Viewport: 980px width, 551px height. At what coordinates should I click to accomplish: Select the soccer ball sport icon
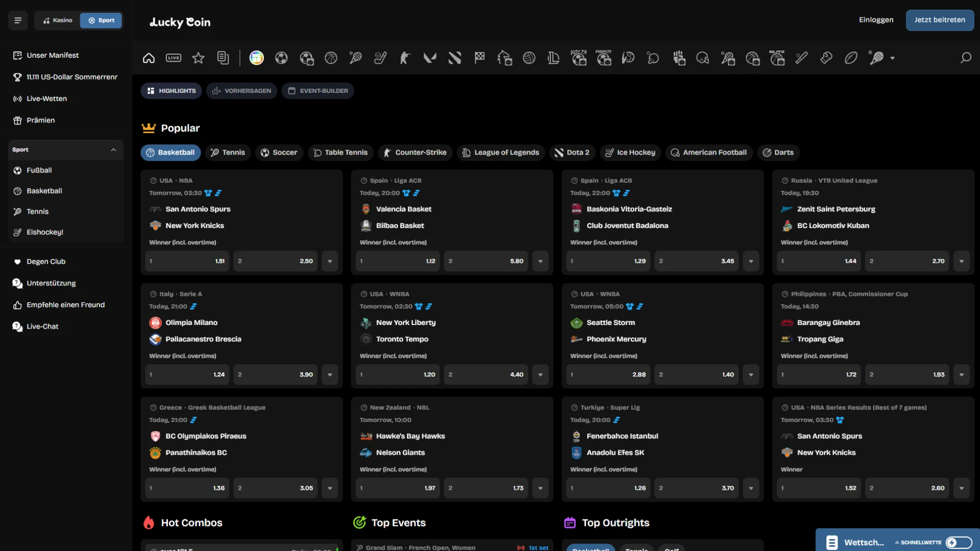(x=281, y=58)
